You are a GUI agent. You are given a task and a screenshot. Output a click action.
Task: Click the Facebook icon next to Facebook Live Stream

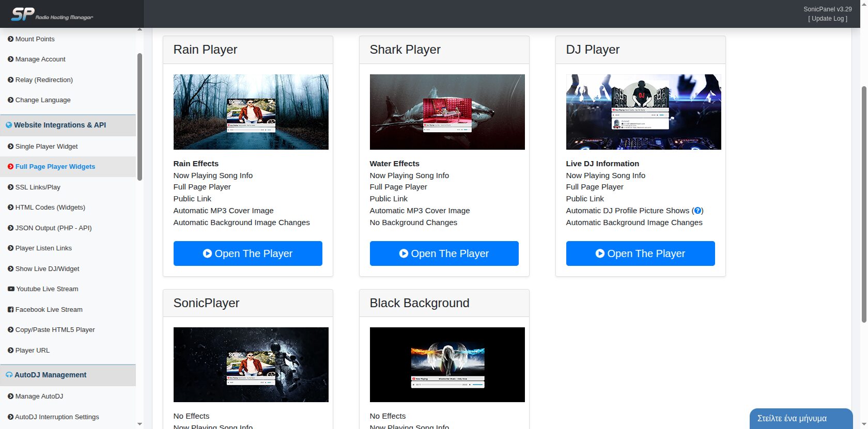click(11, 310)
